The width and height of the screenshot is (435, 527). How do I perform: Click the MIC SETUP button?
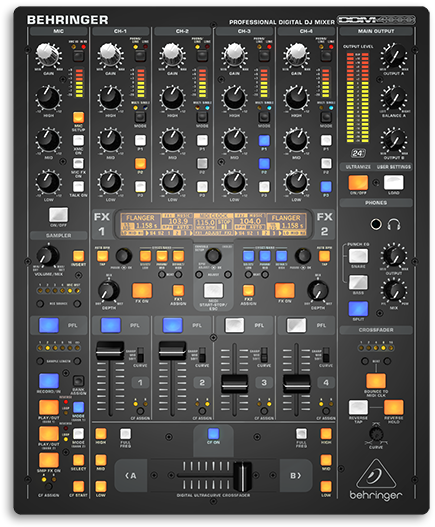(x=78, y=118)
